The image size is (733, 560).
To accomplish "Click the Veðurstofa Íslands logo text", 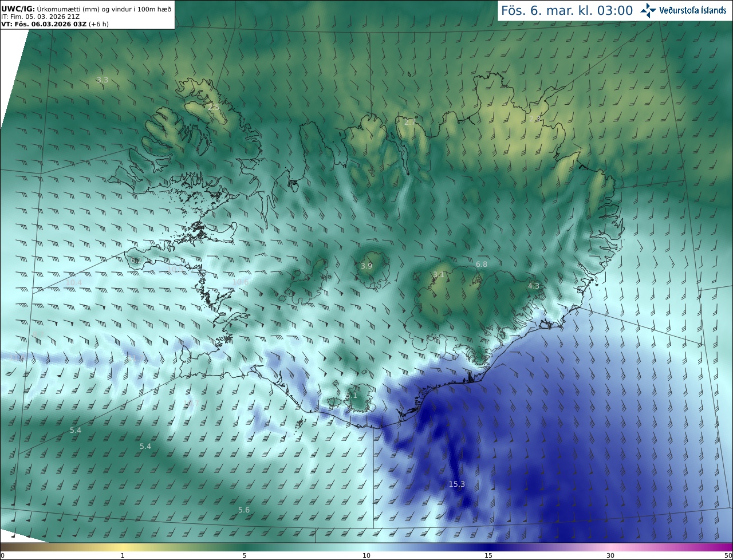I will pos(693,10).
